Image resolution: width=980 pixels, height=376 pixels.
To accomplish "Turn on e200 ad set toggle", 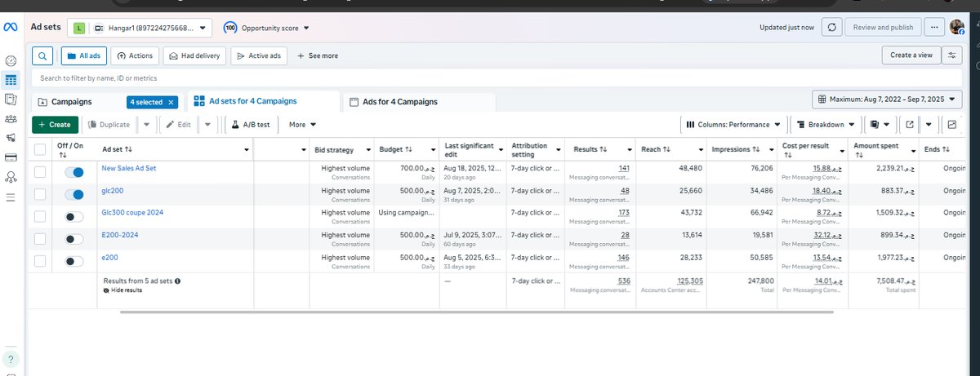I will tap(74, 261).
